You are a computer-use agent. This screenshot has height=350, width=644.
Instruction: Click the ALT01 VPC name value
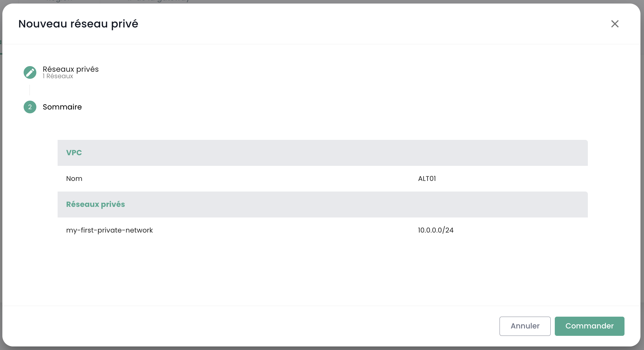(427, 179)
